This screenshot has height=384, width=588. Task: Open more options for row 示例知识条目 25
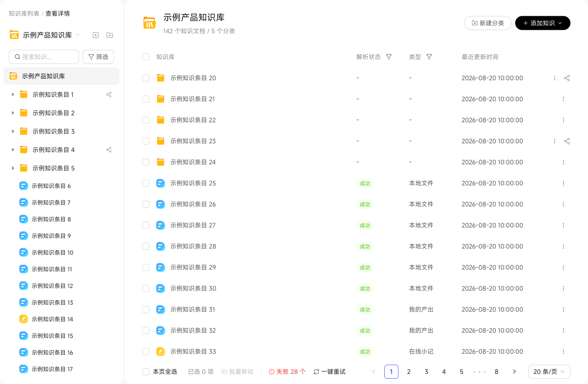point(563,183)
